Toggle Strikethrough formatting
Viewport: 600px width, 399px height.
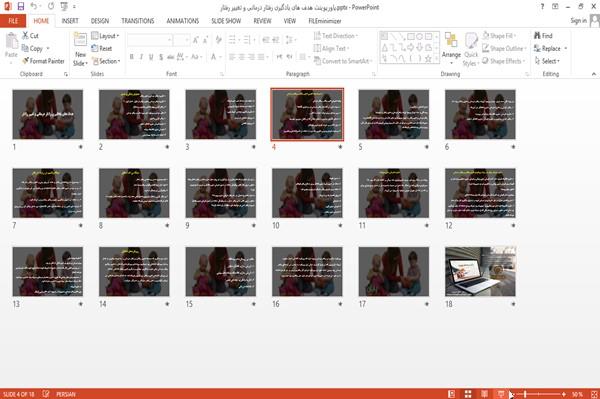(171, 57)
